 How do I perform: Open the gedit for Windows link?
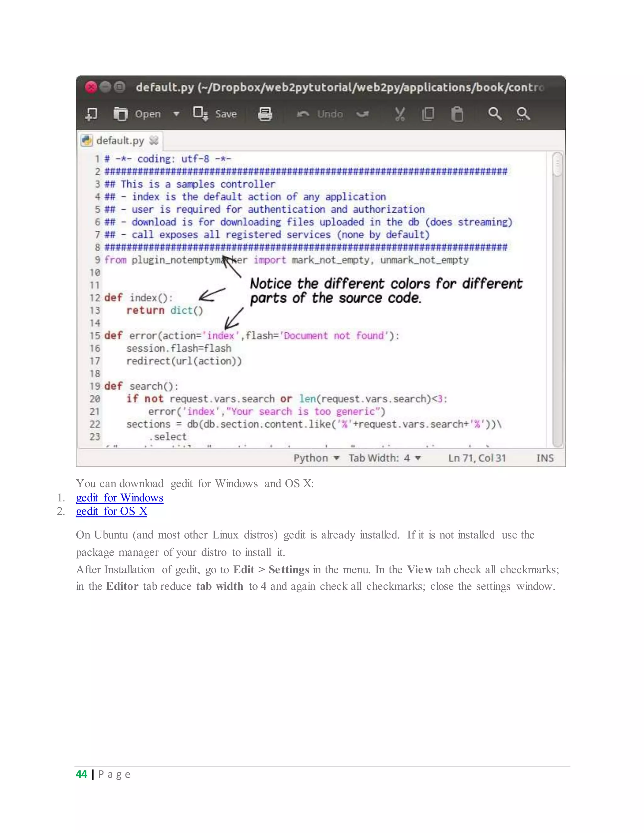coord(119,498)
